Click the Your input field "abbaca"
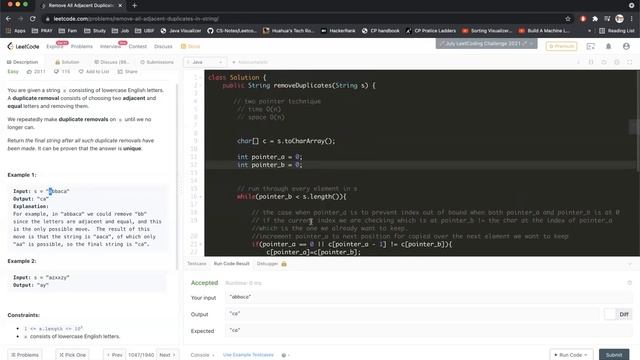Screen dimensions: 640x360 (429, 297)
